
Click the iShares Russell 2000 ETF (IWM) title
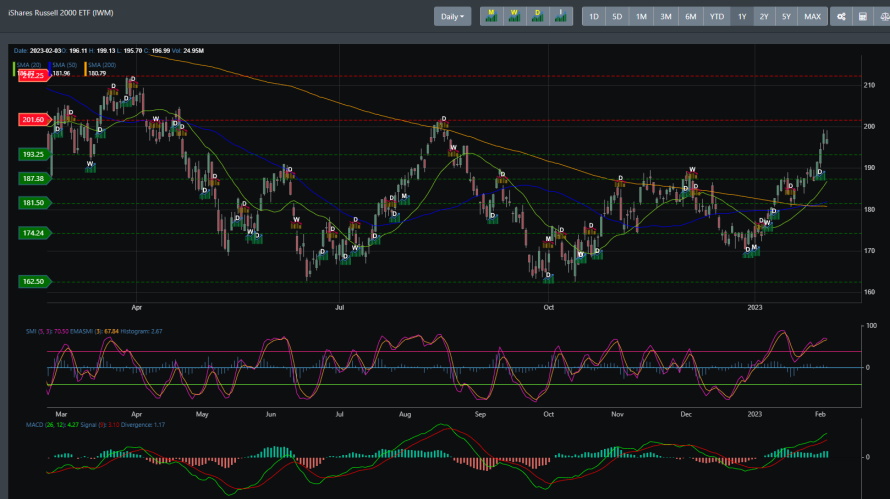(61, 12)
